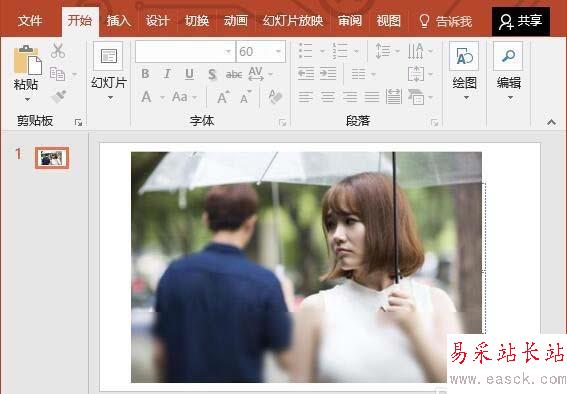Click the copy icon

pyautogui.click(x=57, y=74)
